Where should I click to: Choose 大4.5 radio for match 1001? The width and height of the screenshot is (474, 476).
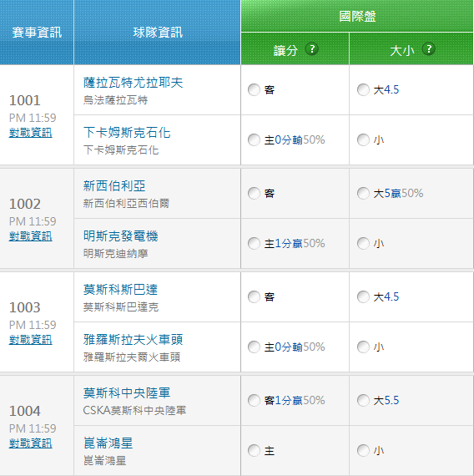363,90
